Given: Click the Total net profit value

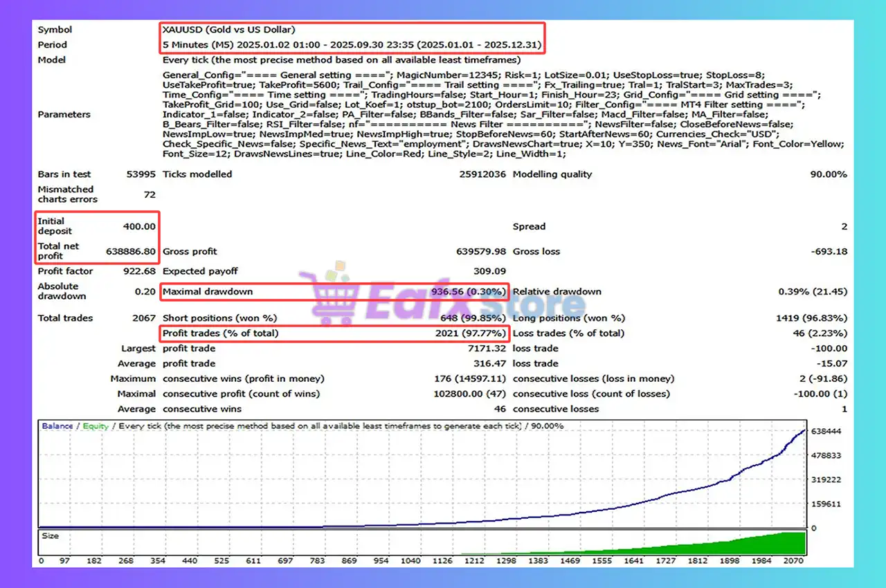Looking at the screenshot, I should tap(132, 252).
